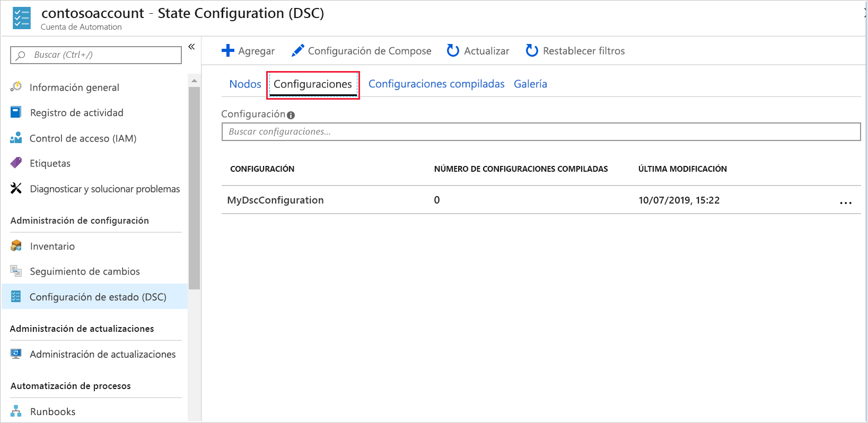
Task: Open the Configuraciones compiladas tab
Action: coord(436,84)
